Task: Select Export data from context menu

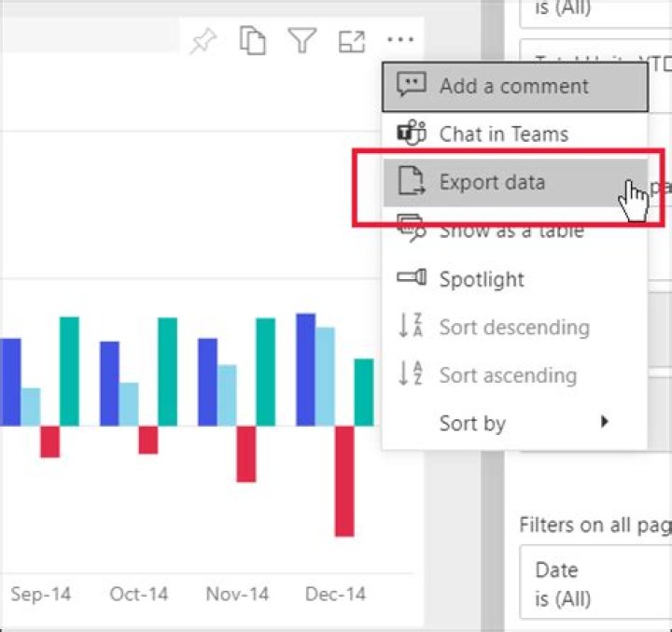Action: coord(514,182)
